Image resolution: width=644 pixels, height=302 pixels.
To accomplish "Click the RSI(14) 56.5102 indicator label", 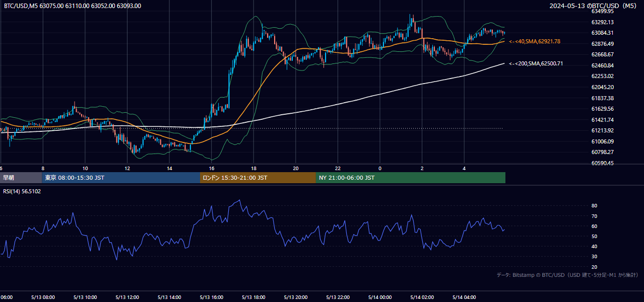I will pyautogui.click(x=22, y=191).
